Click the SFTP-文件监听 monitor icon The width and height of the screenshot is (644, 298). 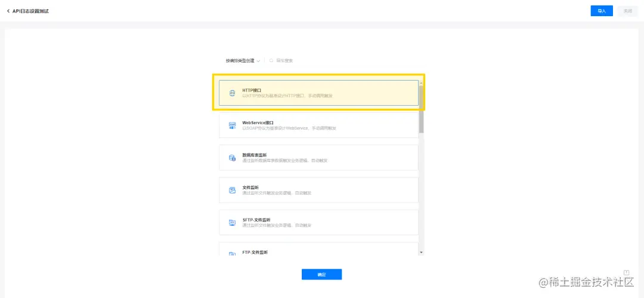point(232,223)
